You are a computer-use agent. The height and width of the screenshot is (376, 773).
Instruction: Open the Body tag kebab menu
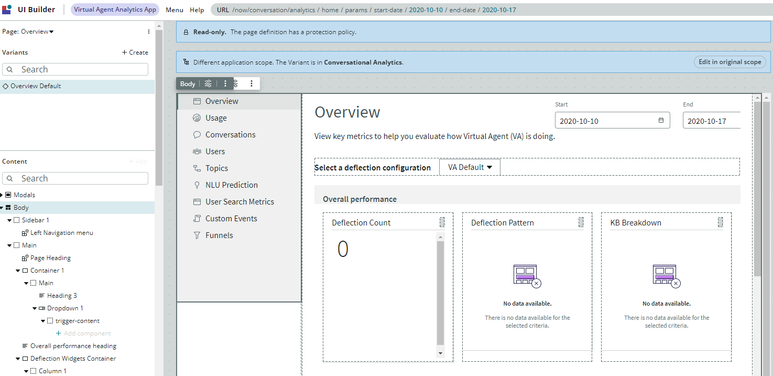(x=225, y=84)
